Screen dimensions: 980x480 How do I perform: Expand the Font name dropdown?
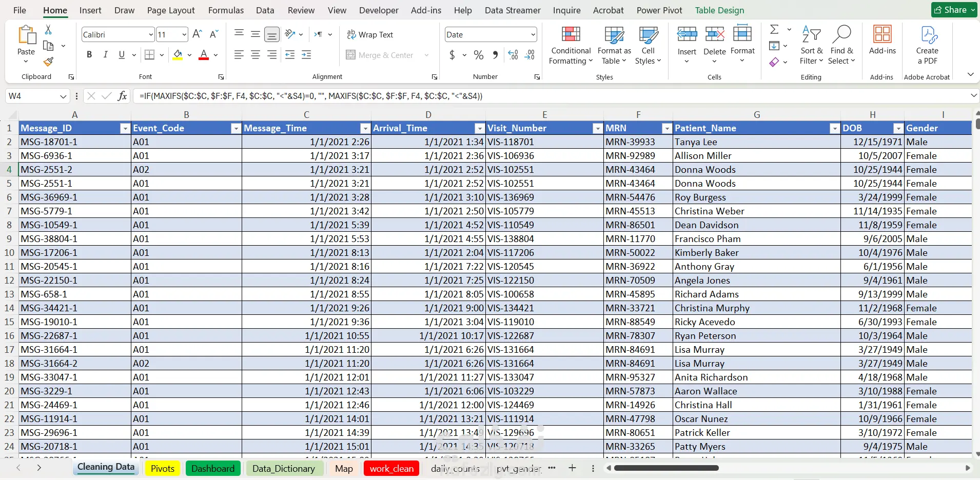pos(150,34)
